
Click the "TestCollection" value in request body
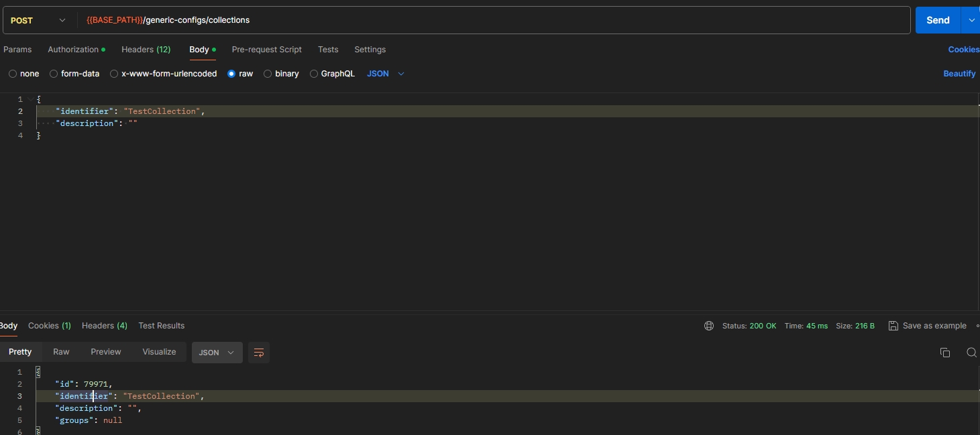(162, 111)
